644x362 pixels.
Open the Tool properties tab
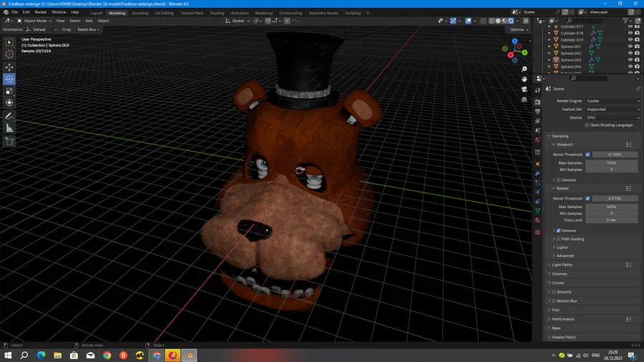tap(537, 90)
